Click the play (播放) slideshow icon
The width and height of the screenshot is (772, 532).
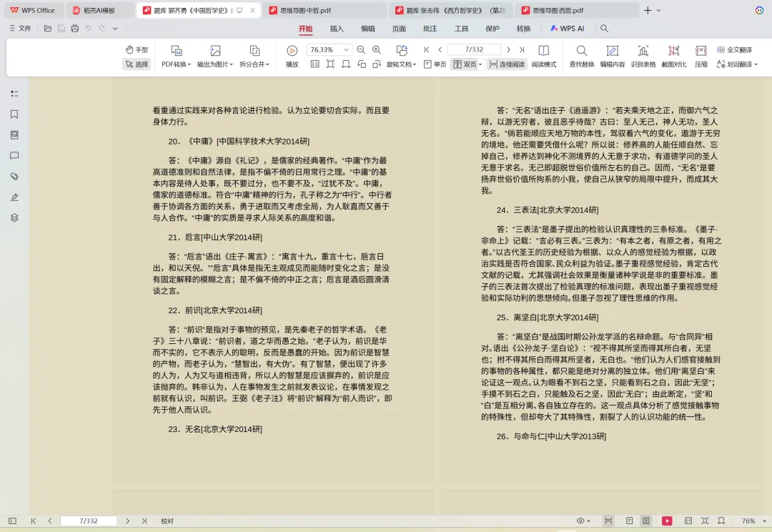pyautogui.click(x=292, y=50)
